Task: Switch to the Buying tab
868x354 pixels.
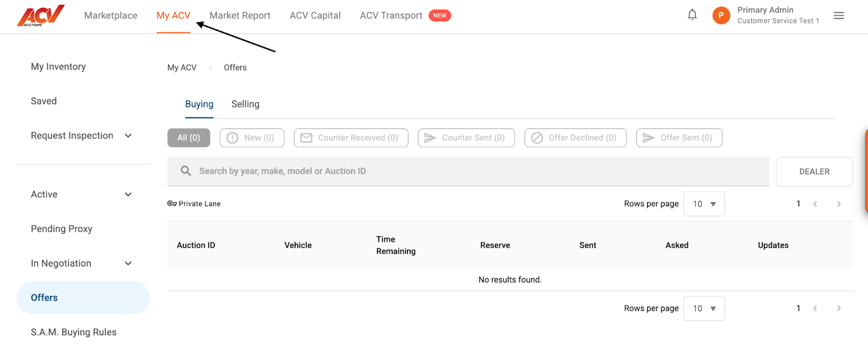Action: (199, 104)
